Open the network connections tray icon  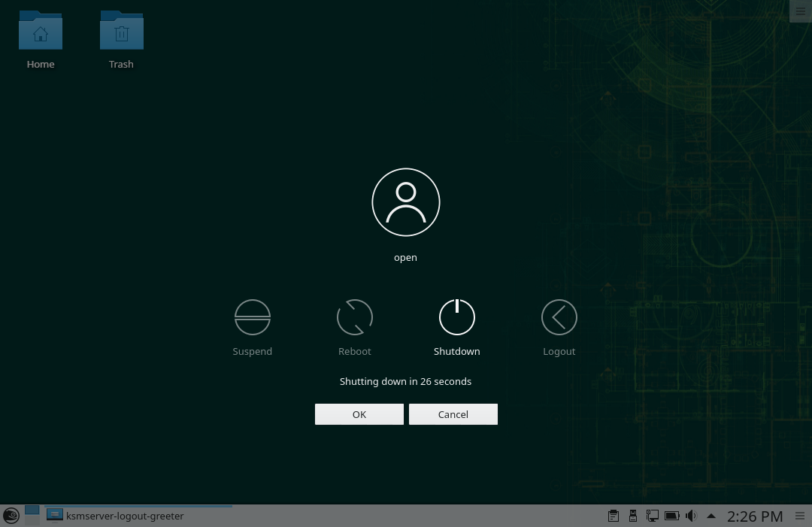(x=653, y=516)
